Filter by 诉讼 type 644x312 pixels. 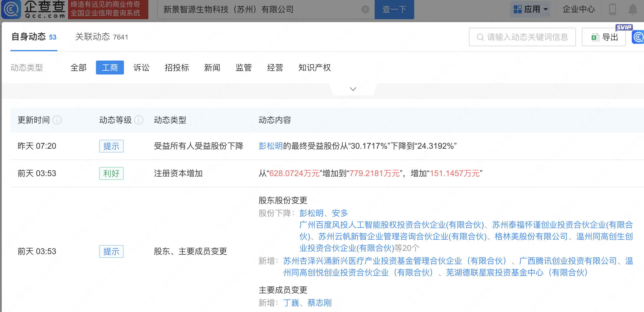pyautogui.click(x=141, y=68)
